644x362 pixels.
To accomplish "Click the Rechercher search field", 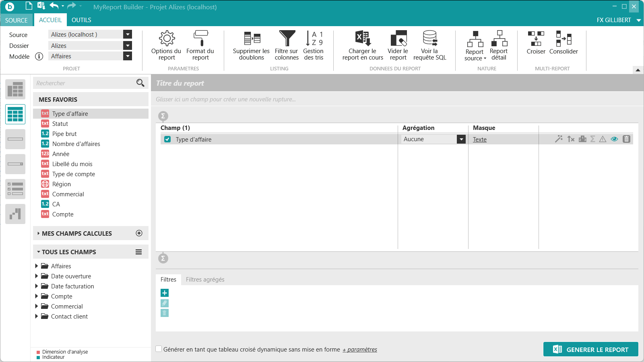I will [x=85, y=83].
